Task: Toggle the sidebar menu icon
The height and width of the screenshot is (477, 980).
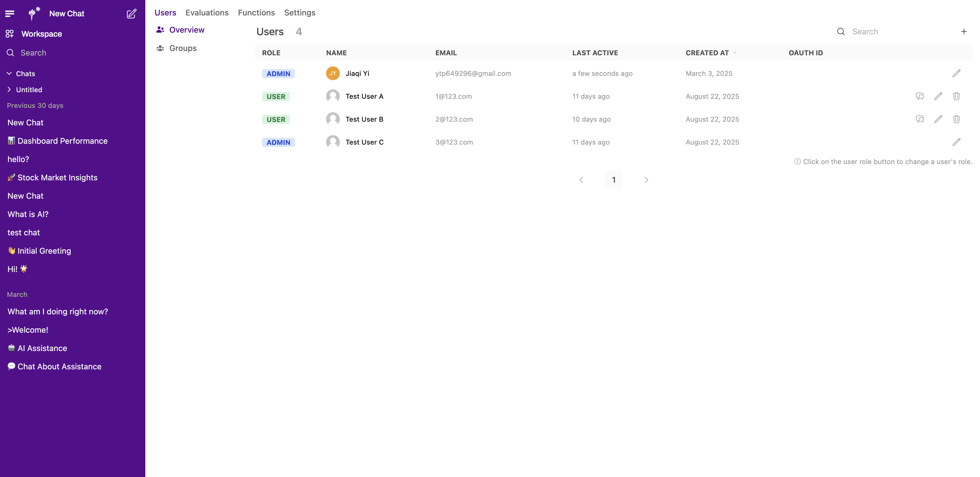Action: pos(10,14)
